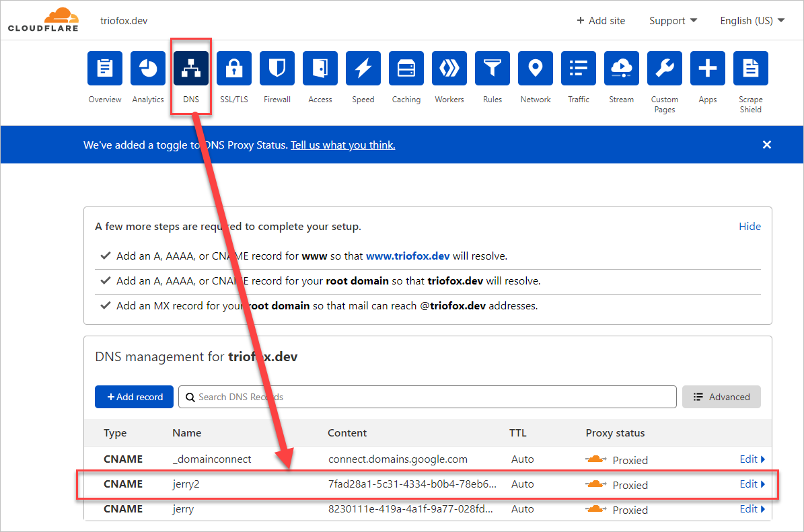Expand Edit for jerry2 record
This screenshot has height=532, width=804.
pos(752,484)
